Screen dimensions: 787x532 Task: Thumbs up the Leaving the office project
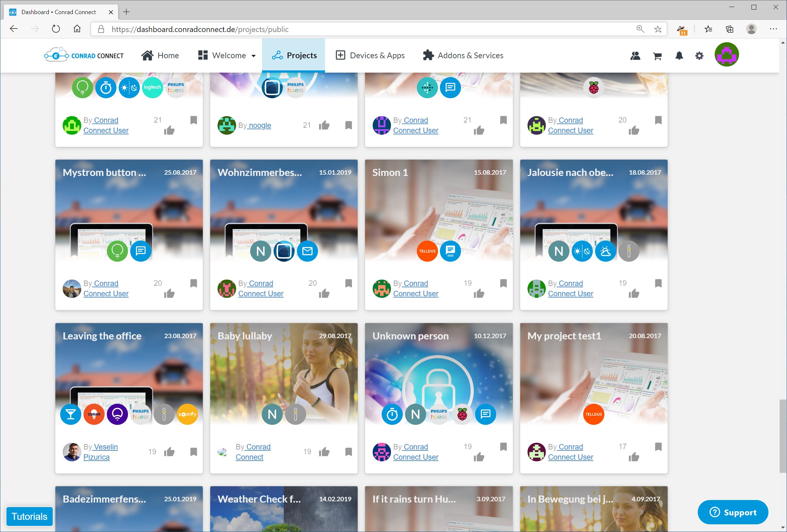pyautogui.click(x=169, y=452)
